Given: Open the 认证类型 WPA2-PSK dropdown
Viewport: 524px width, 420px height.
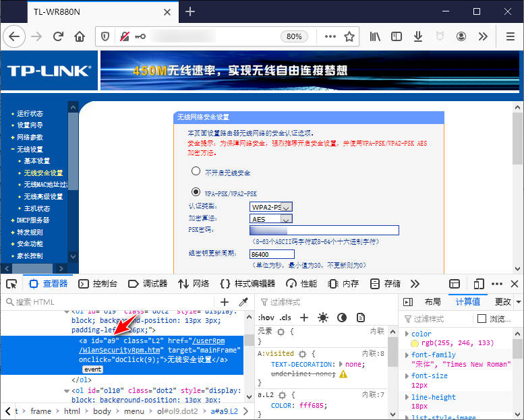Looking at the screenshot, I should coord(271,207).
